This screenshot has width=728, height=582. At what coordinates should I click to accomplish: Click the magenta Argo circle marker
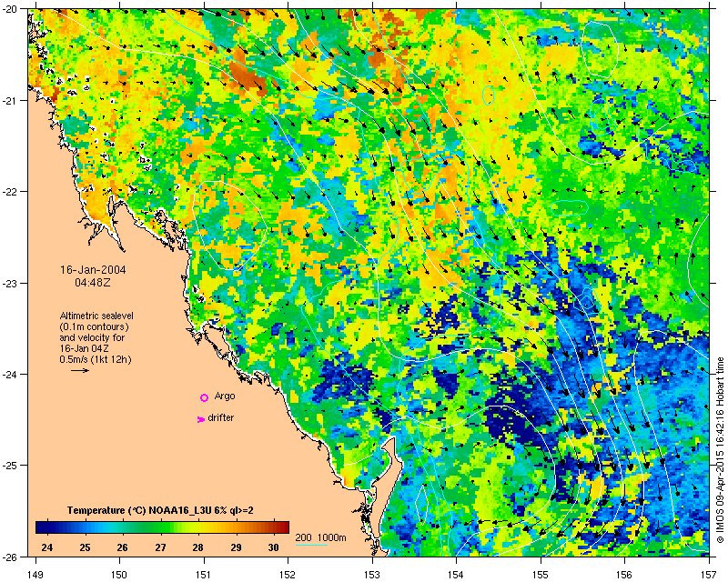tap(204, 397)
